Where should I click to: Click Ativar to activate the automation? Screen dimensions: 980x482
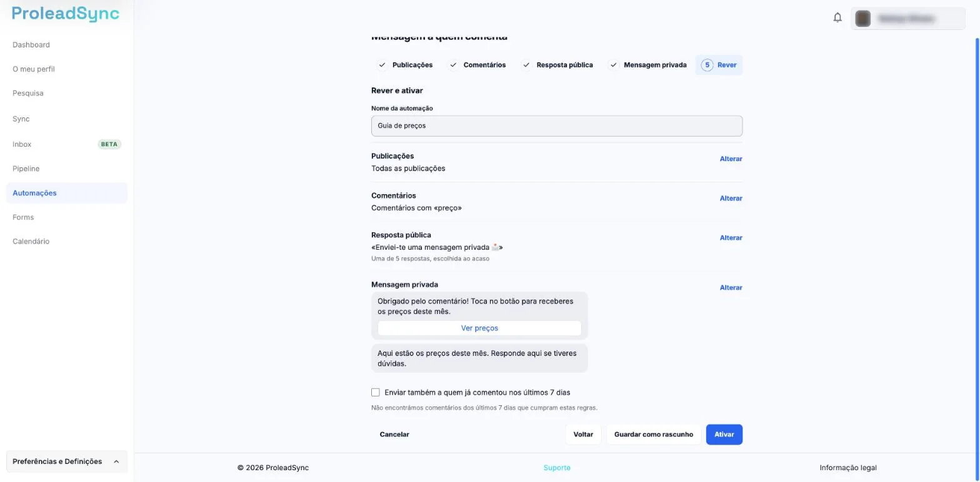click(724, 435)
